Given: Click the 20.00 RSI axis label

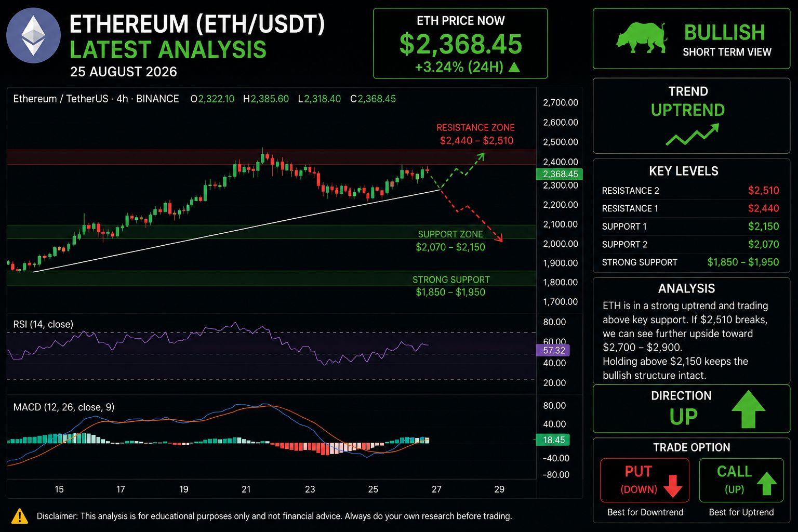Looking at the screenshot, I should click(x=554, y=383).
